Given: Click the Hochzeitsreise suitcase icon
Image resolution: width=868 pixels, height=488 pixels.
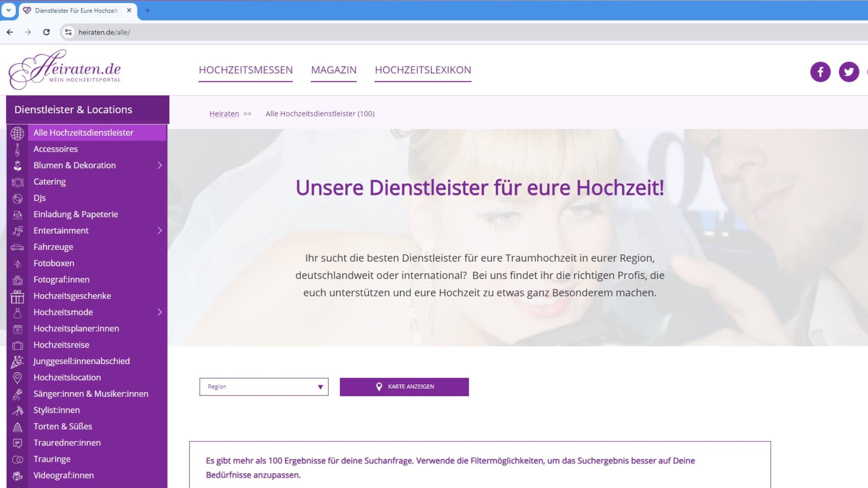Looking at the screenshot, I should (17, 345).
